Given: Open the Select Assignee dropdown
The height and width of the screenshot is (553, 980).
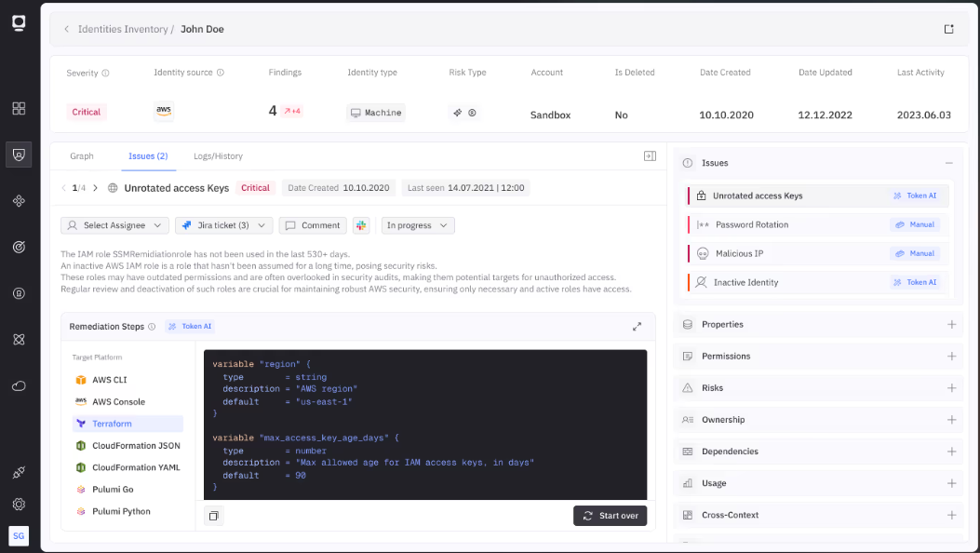Looking at the screenshot, I should coord(114,225).
